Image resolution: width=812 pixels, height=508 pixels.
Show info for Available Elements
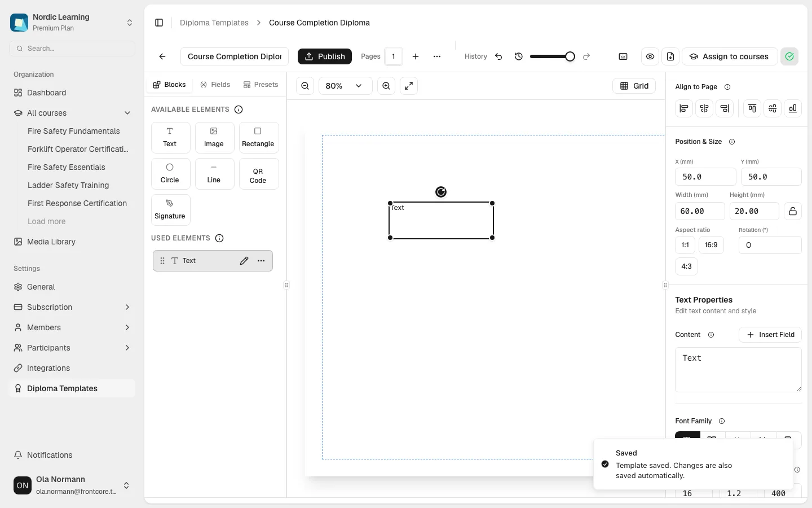(239, 110)
